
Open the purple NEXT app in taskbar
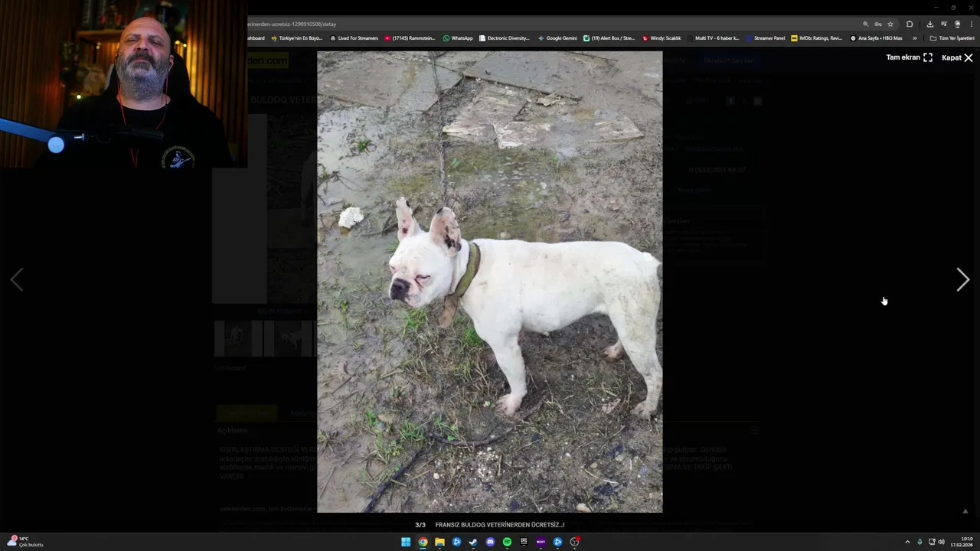tap(541, 542)
